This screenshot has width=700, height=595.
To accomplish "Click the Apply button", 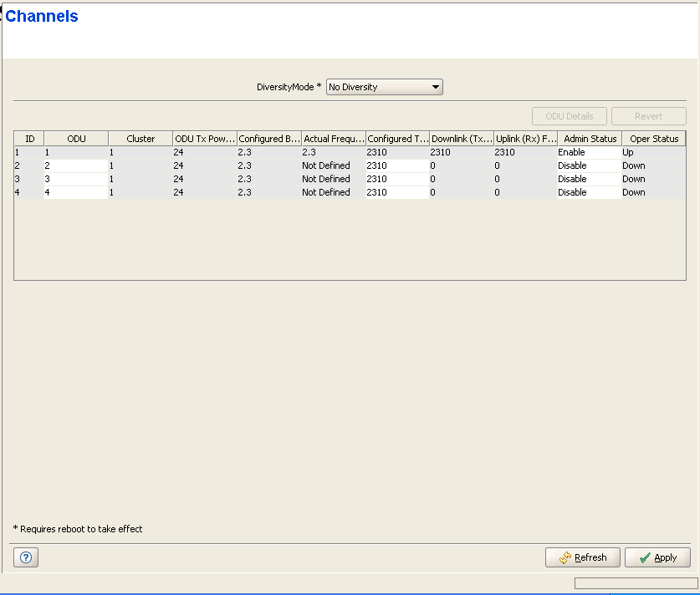I will click(x=657, y=557).
